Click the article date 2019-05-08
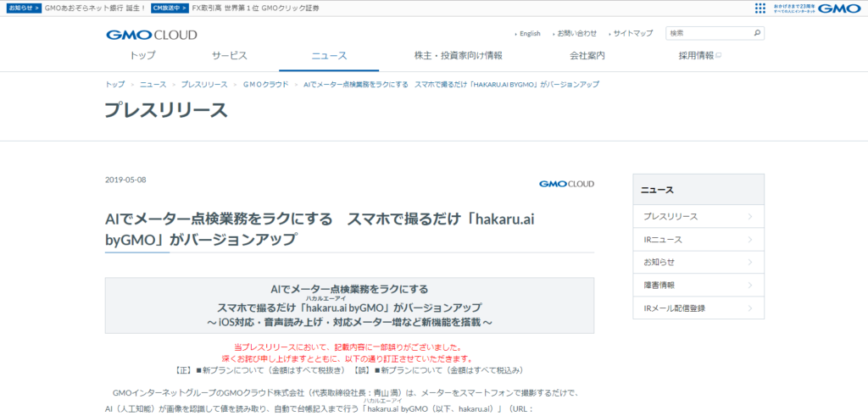 click(125, 180)
